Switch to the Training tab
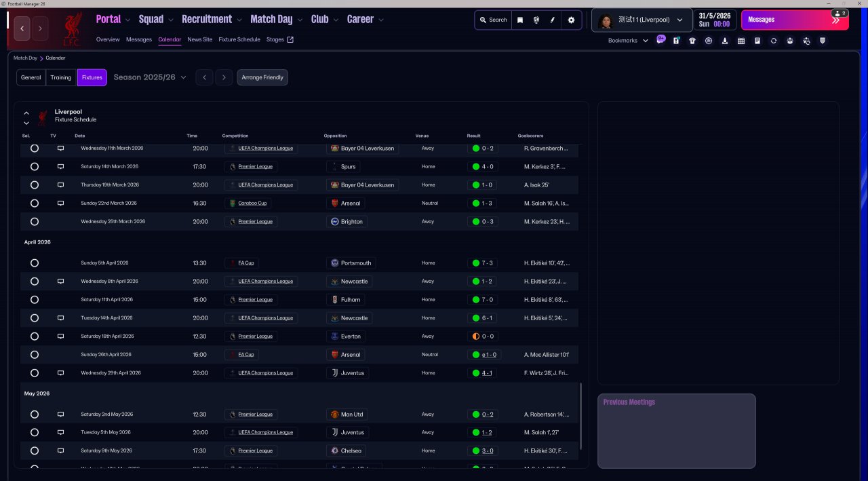868x481 pixels. point(61,77)
